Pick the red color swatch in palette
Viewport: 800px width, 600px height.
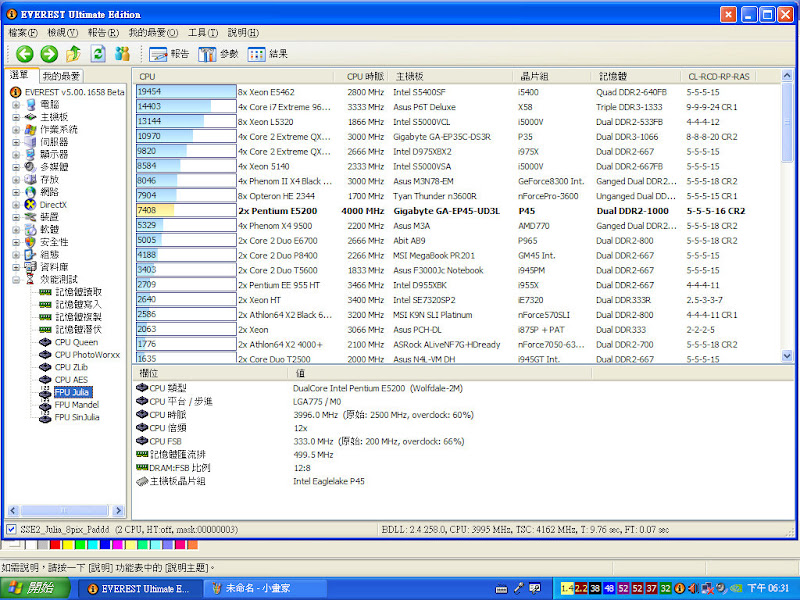coord(53,545)
